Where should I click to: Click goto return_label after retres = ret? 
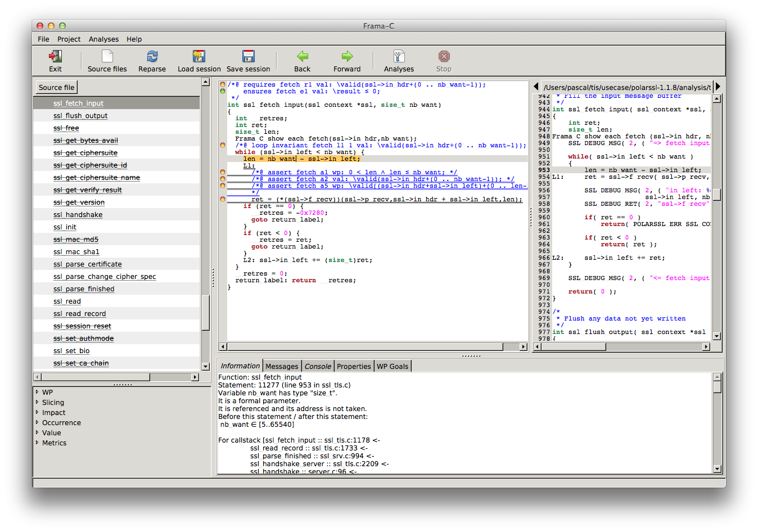(x=287, y=246)
